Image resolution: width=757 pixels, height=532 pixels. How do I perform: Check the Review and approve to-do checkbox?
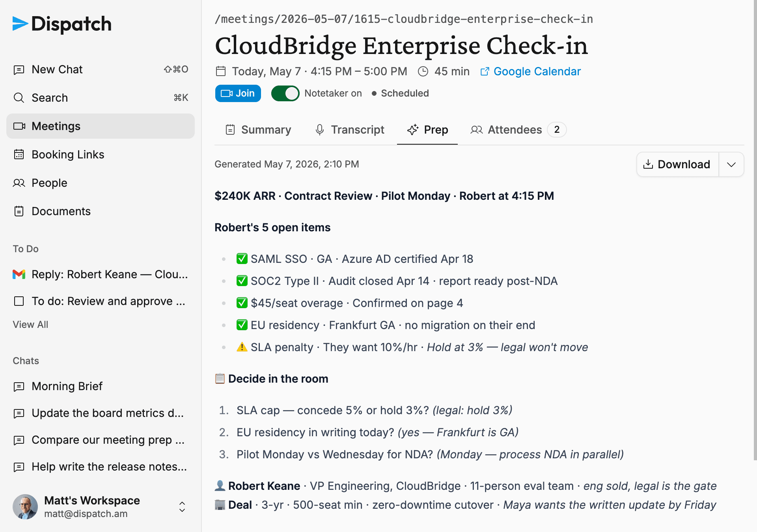(x=19, y=301)
